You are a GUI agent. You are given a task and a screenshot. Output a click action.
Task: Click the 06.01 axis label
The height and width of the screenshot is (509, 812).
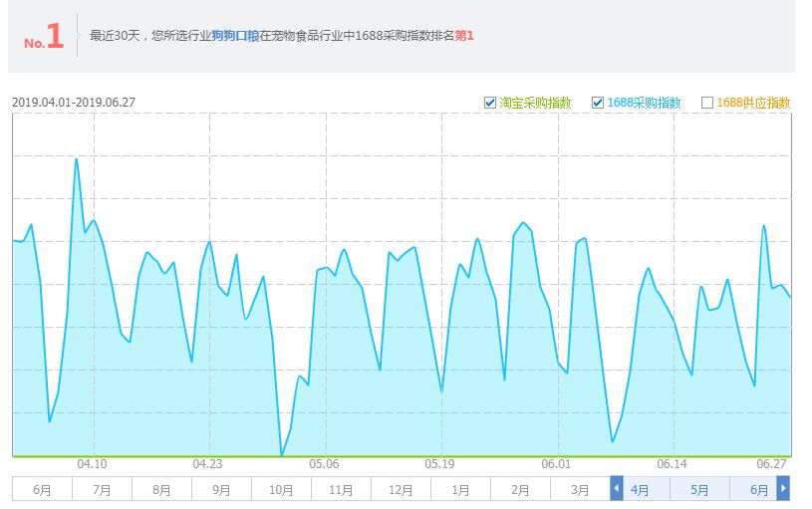556,463
